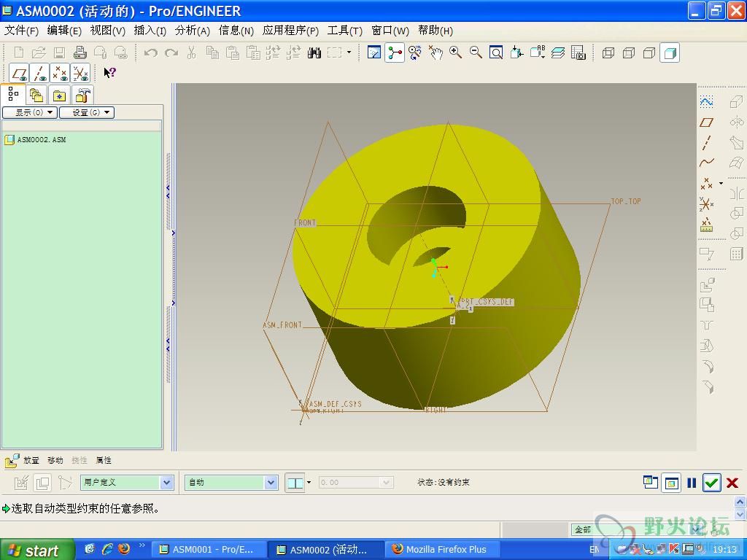The image size is (747, 560).
Task: Switch to Hidden Line display
Action: pyautogui.click(x=629, y=52)
